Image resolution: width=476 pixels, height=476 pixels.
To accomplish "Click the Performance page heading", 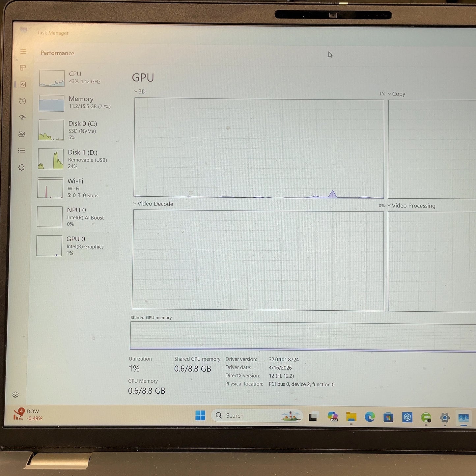I will click(57, 53).
